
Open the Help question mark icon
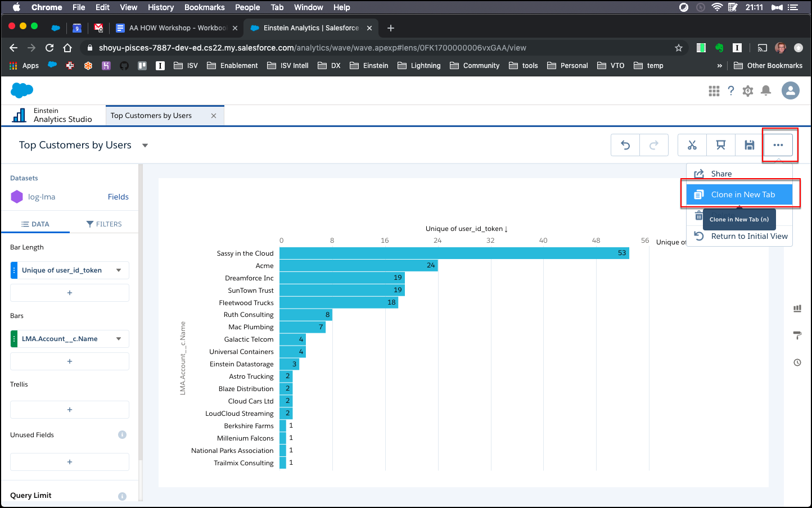click(x=731, y=91)
